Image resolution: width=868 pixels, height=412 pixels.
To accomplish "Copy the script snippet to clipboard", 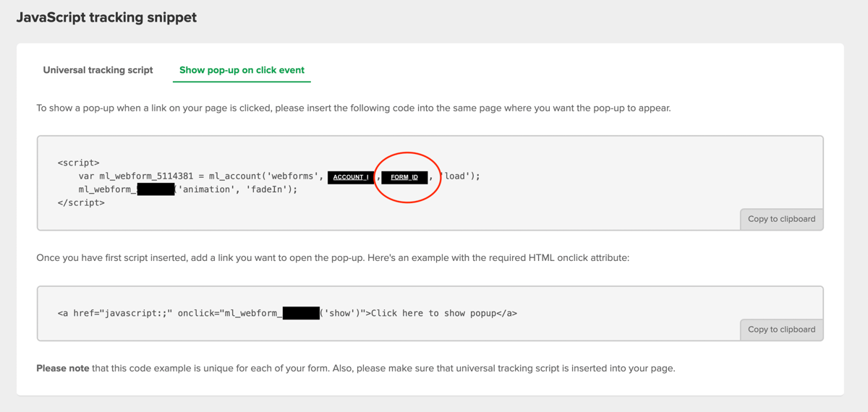I will coord(781,219).
